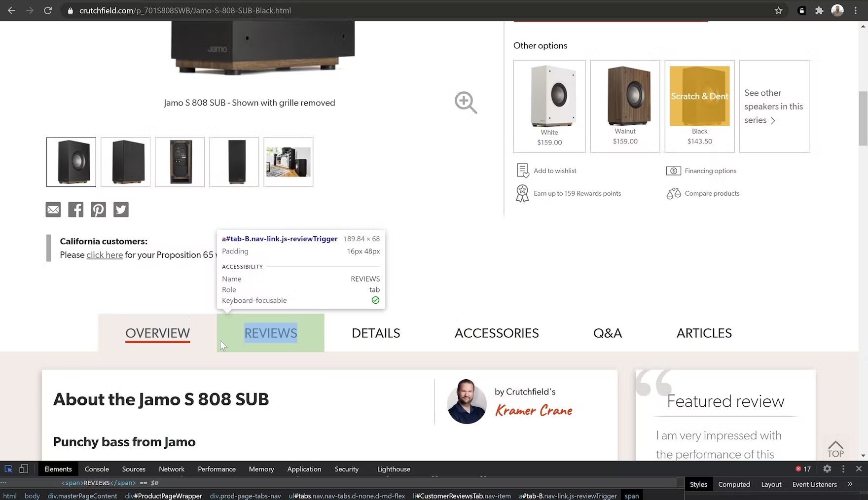Screen dimensions: 868x500
Task: Open DevTools settings gear
Action: coord(827,469)
